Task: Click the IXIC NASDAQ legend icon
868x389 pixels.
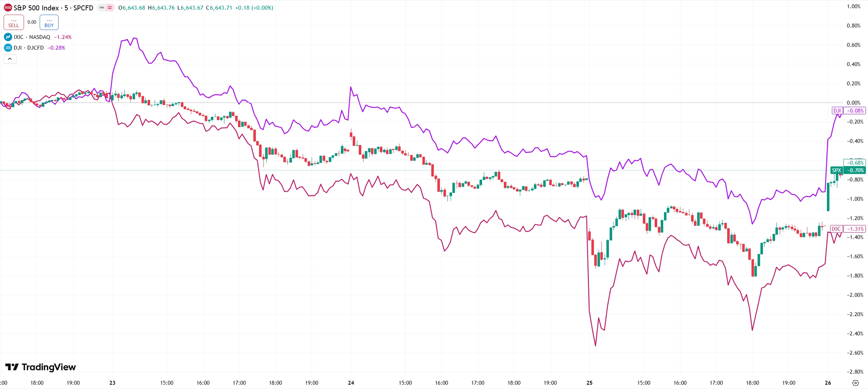Action: pyautogui.click(x=8, y=37)
